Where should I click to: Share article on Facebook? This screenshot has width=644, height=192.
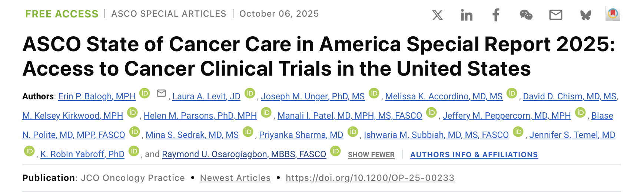[496, 15]
